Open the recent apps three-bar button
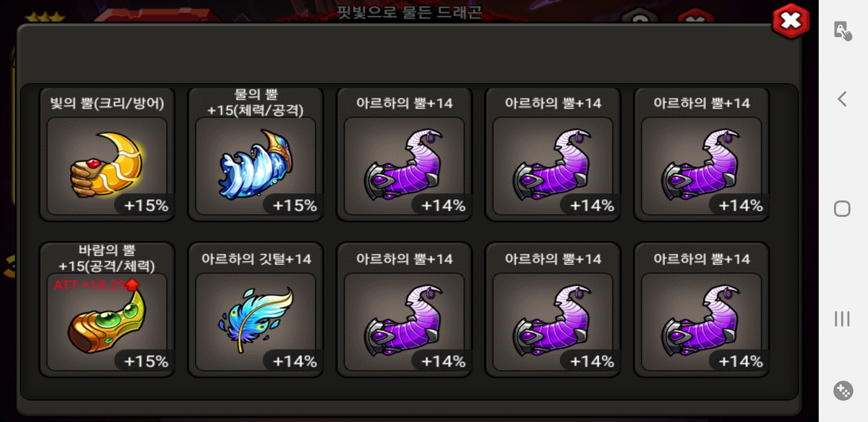This screenshot has width=868, height=422. point(842,318)
